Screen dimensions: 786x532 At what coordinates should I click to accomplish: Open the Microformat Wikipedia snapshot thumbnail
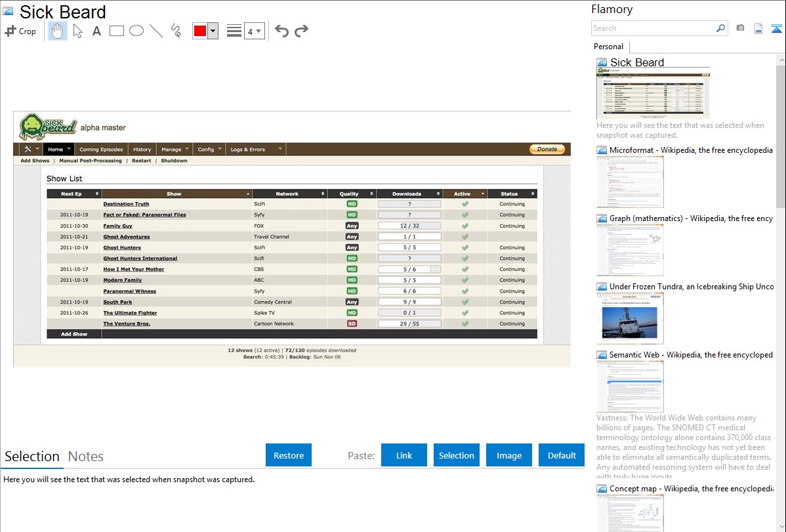(630, 182)
